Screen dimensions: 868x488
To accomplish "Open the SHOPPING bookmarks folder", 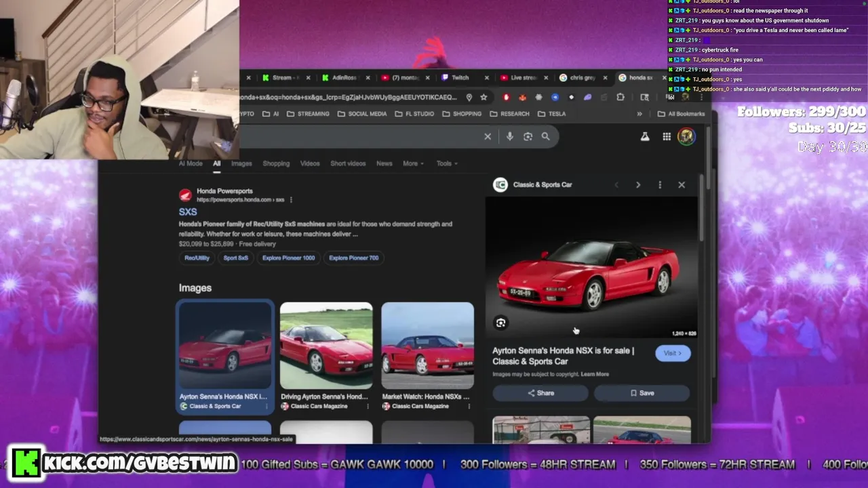I will [462, 114].
